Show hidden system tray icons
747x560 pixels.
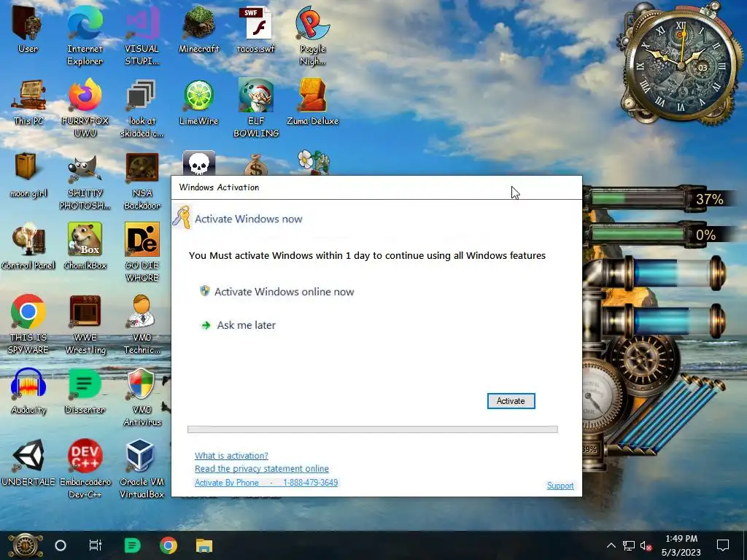[x=611, y=545]
